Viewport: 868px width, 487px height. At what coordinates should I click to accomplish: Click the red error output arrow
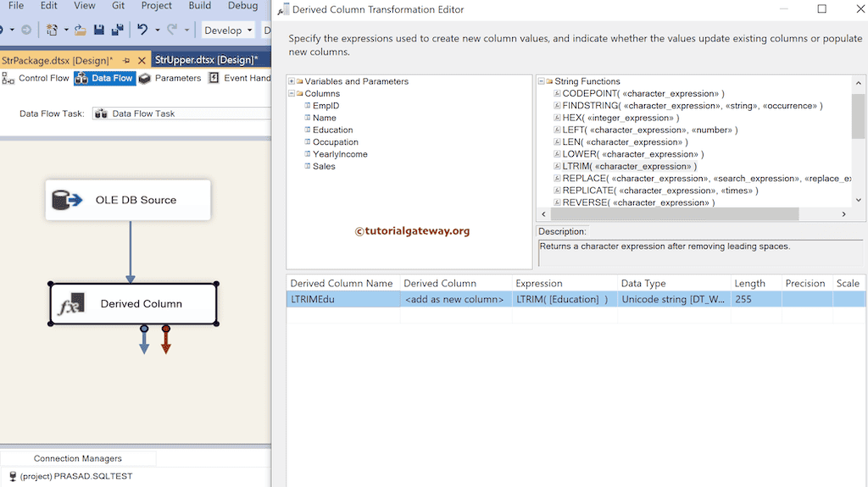[165, 340]
